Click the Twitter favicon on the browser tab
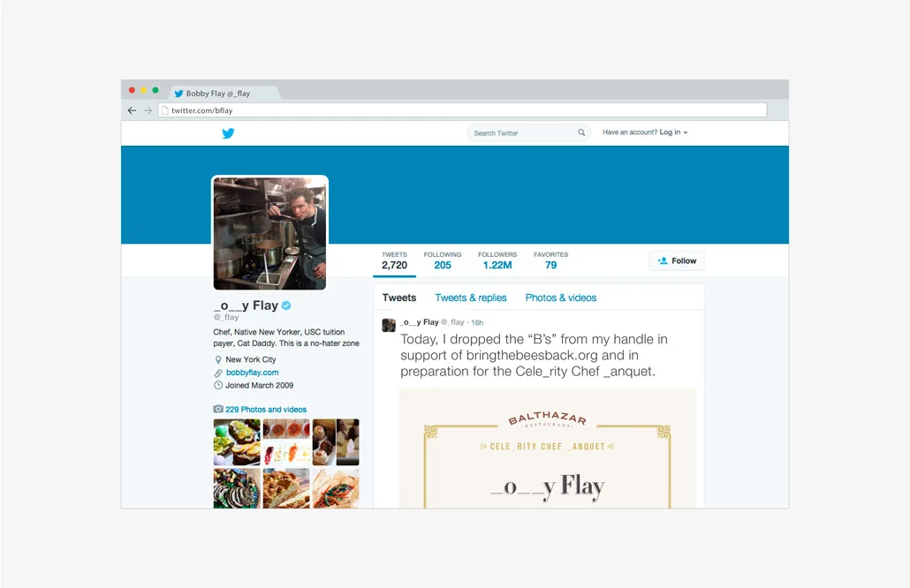The width and height of the screenshot is (910, 588). [178, 94]
